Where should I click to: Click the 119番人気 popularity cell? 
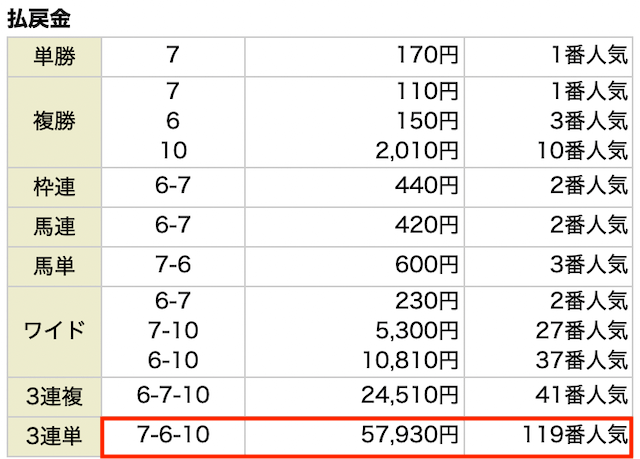coord(575,435)
